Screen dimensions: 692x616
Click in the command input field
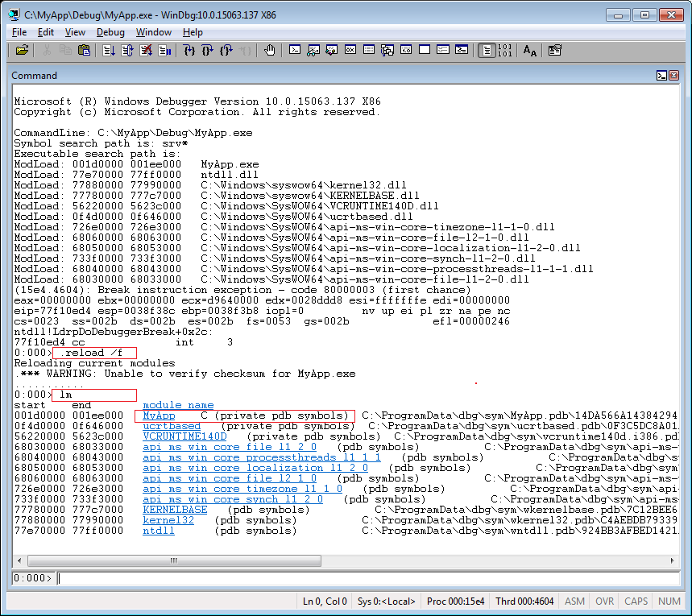point(367,578)
